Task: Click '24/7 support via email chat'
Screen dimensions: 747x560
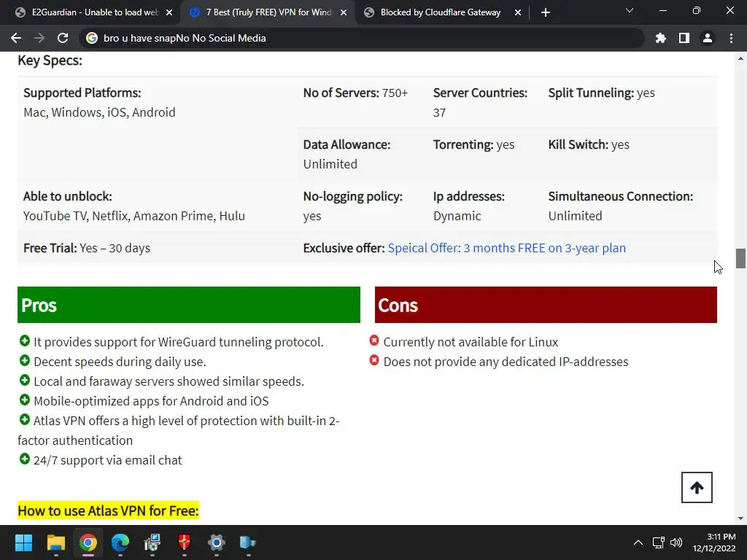Action: point(108,460)
